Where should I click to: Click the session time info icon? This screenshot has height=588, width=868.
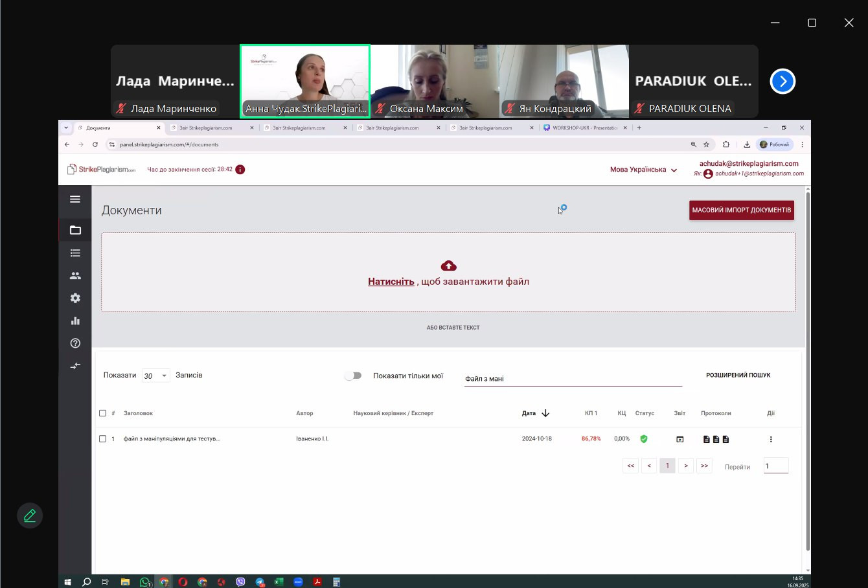point(240,170)
